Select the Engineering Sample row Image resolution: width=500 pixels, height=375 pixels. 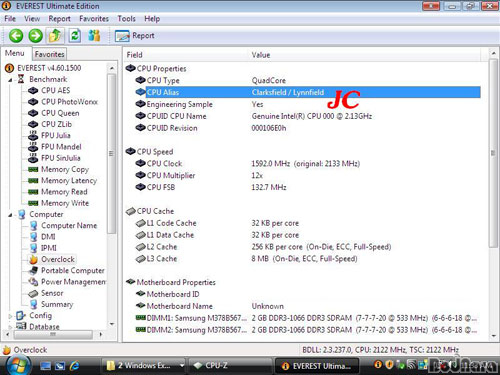[x=303, y=104]
